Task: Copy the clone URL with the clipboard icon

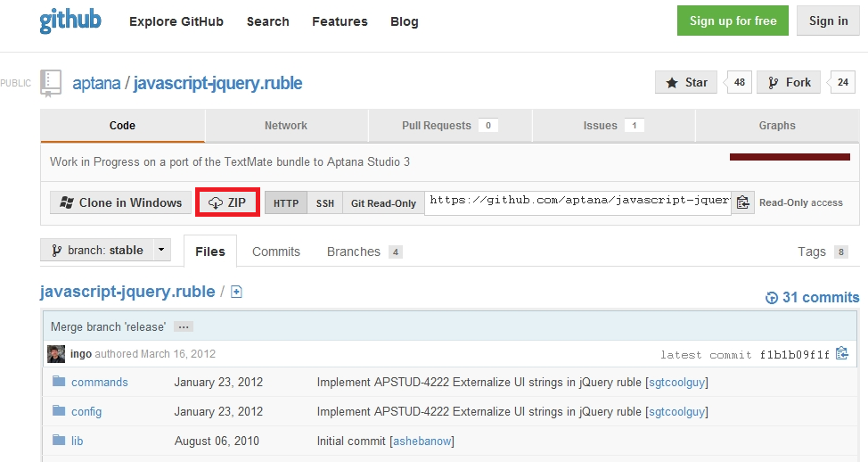Action: pos(743,202)
